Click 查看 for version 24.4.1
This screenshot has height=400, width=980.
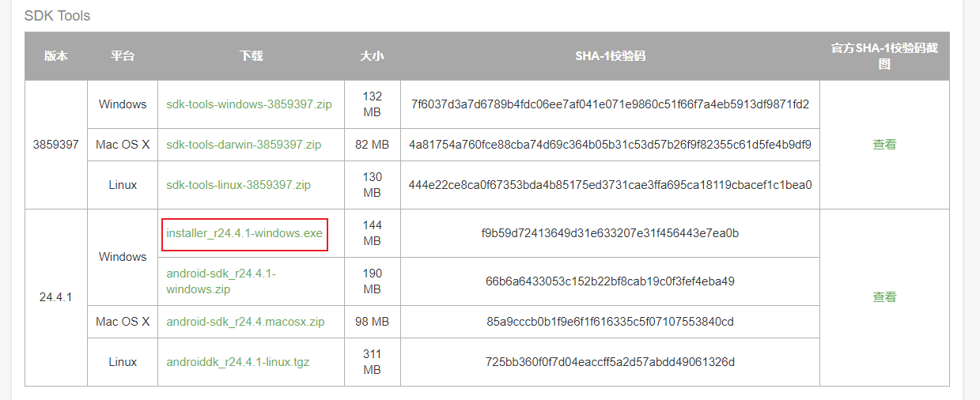tap(884, 297)
